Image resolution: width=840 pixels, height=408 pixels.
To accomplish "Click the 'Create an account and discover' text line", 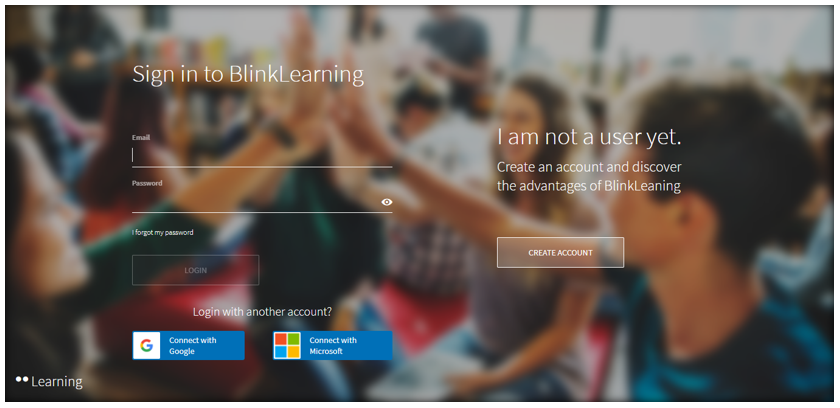I will (x=589, y=167).
